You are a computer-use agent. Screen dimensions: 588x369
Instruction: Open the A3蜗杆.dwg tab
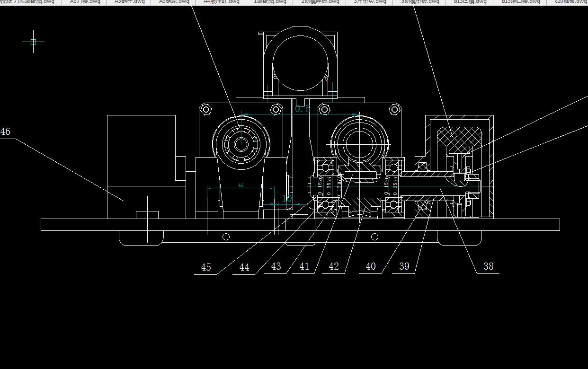(130, 2)
